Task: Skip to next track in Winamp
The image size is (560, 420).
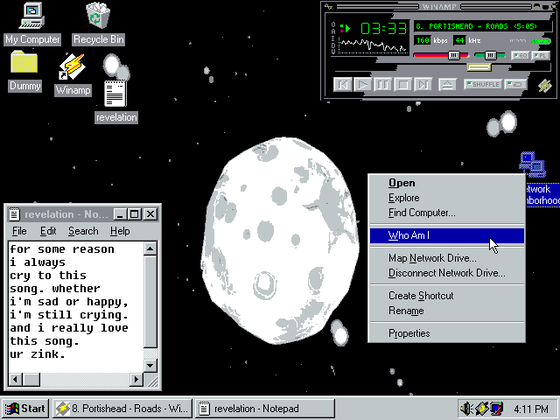Action: tap(423, 85)
